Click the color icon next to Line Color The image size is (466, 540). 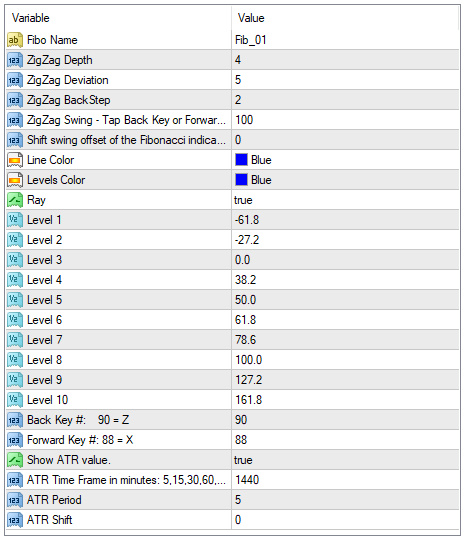click(14, 160)
